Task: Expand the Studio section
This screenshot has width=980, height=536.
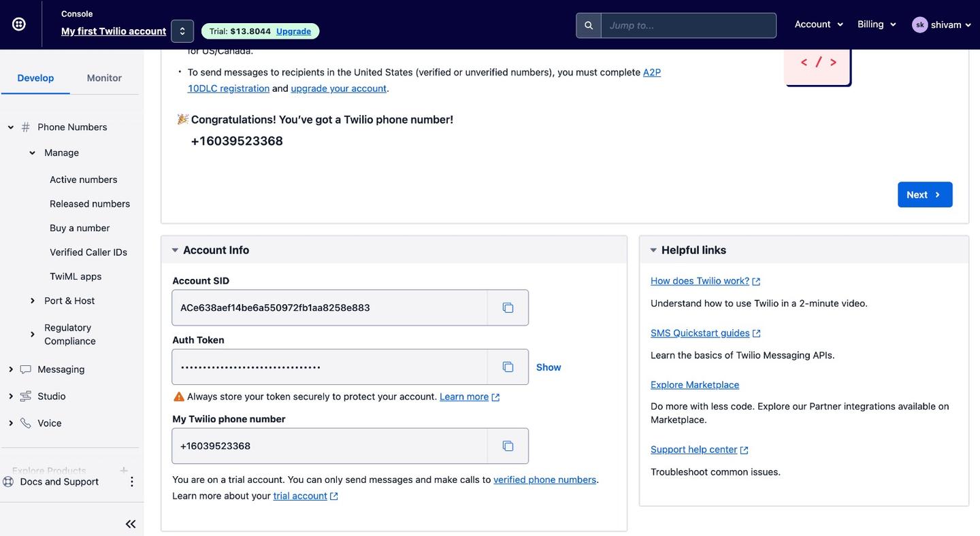Action: click(x=10, y=397)
